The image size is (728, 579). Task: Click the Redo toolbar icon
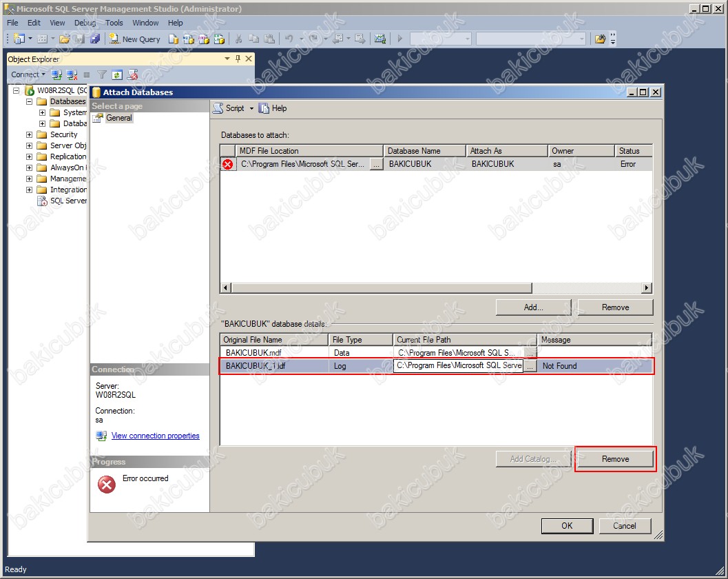pyautogui.click(x=314, y=39)
